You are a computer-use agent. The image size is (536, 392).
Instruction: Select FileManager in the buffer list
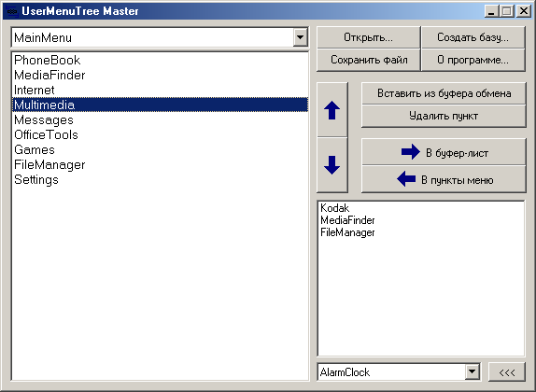(421, 232)
